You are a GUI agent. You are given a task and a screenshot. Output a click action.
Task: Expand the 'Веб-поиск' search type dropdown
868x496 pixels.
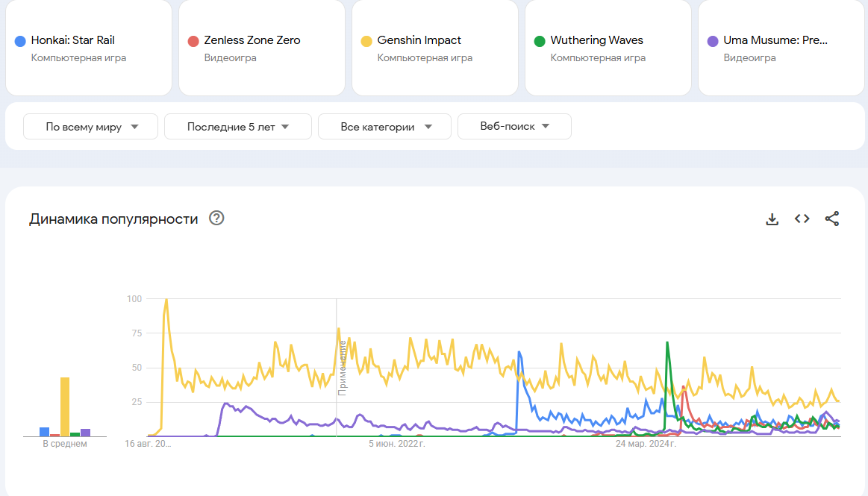coord(514,127)
